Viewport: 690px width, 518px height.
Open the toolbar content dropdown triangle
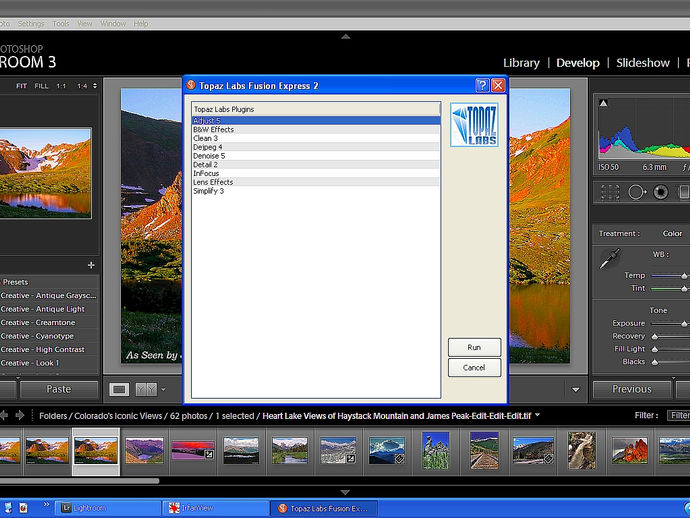click(x=576, y=389)
